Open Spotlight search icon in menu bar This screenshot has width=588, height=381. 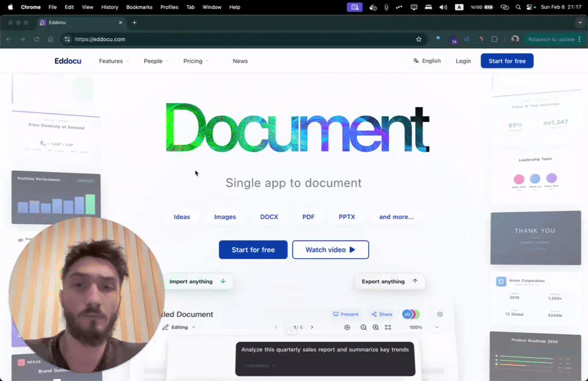(x=519, y=7)
